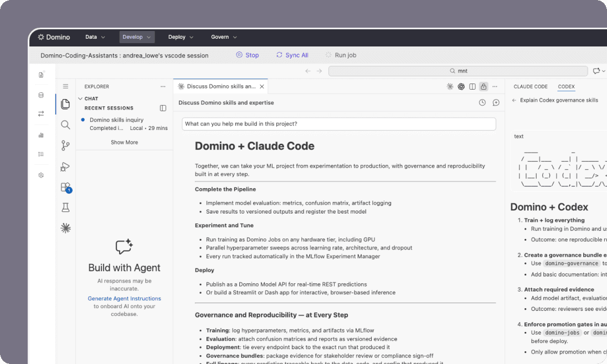Viewport: 607px width, 364px height.
Task: Split the editor with layout icon
Action: pyautogui.click(x=472, y=87)
